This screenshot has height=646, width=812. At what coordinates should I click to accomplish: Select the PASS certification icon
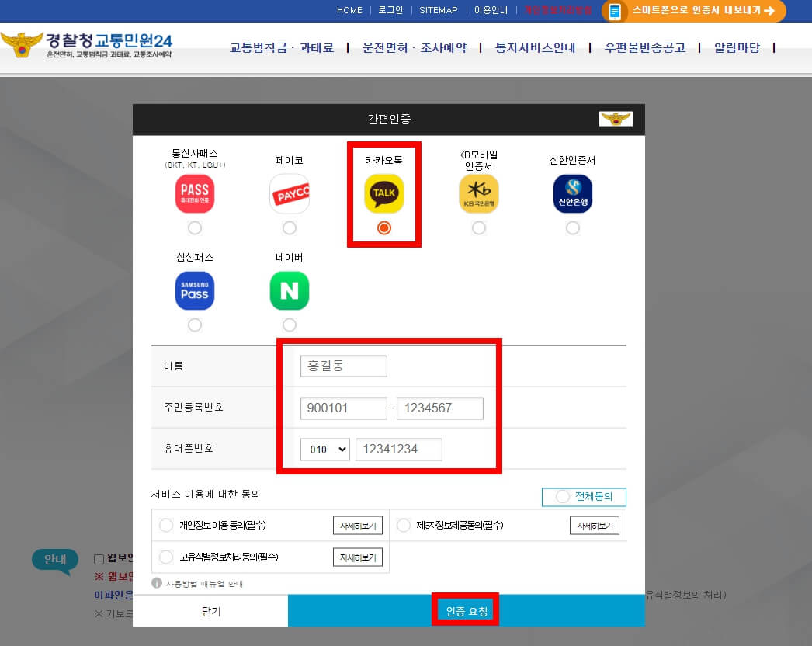click(194, 193)
